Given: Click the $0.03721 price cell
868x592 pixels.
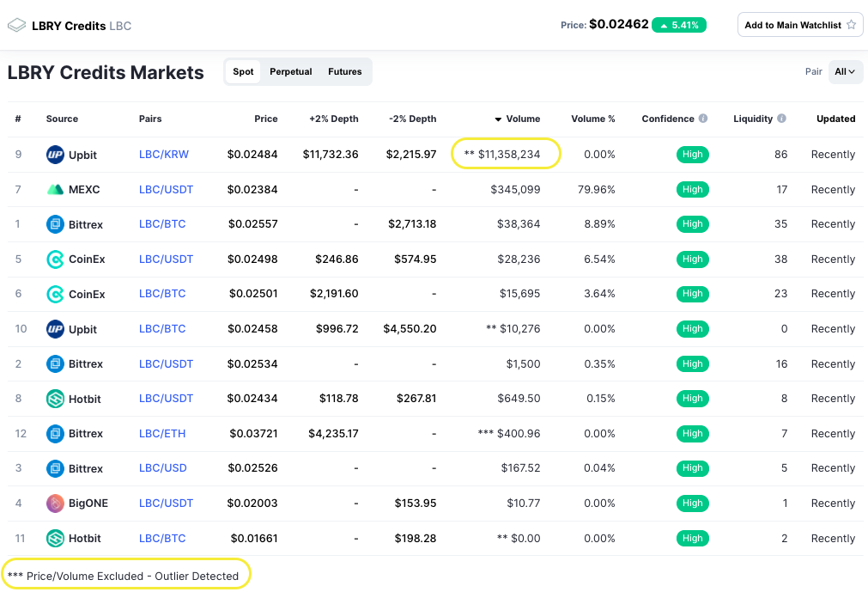Looking at the screenshot, I should (x=253, y=434).
